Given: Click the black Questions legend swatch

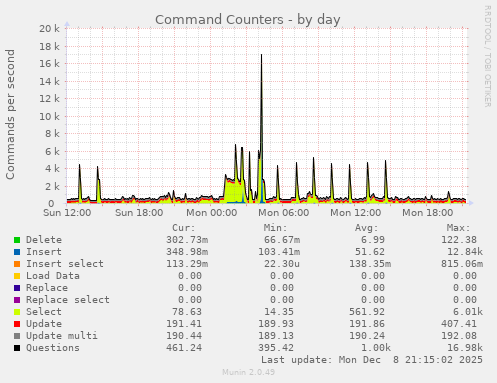Looking at the screenshot, I should coord(17,348).
